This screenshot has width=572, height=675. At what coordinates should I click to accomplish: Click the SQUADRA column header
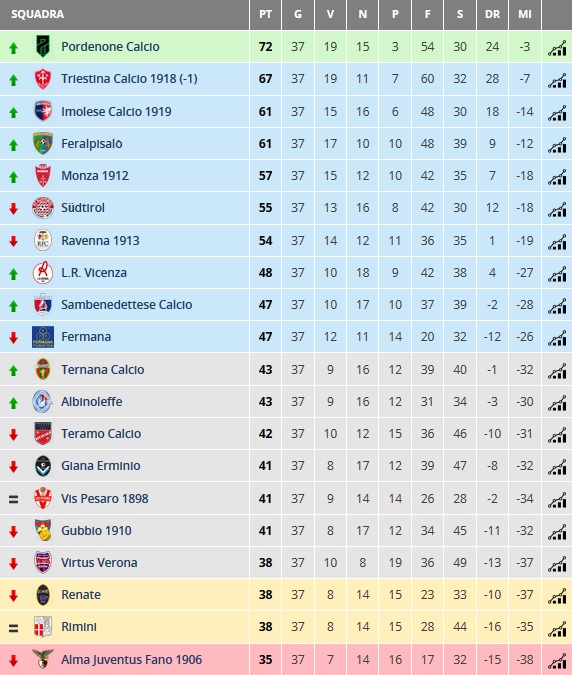click(37, 14)
